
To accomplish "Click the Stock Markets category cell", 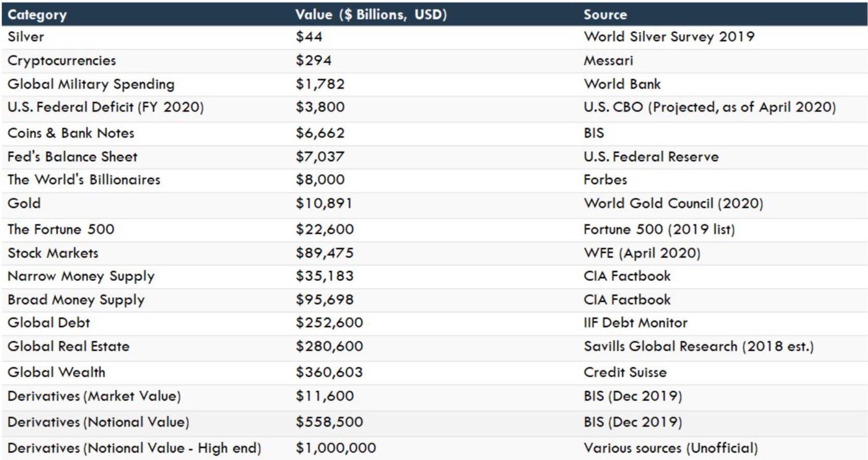I will coord(53,253).
